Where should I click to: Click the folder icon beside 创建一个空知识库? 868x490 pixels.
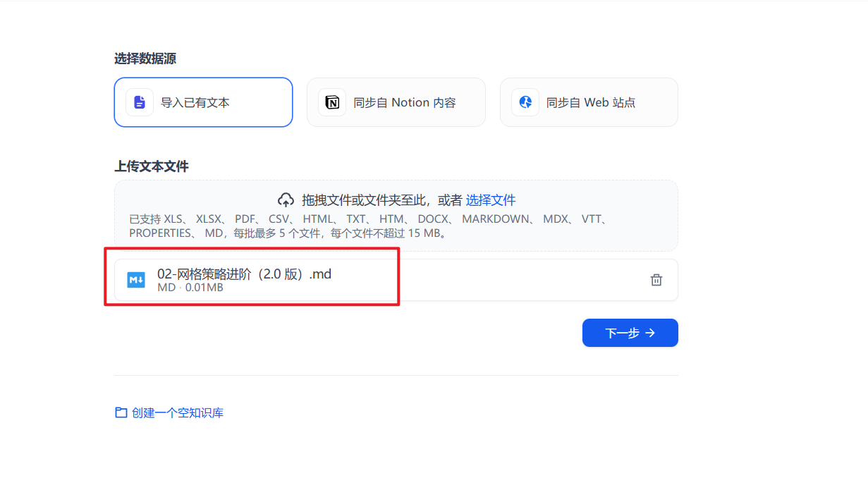click(x=121, y=412)
